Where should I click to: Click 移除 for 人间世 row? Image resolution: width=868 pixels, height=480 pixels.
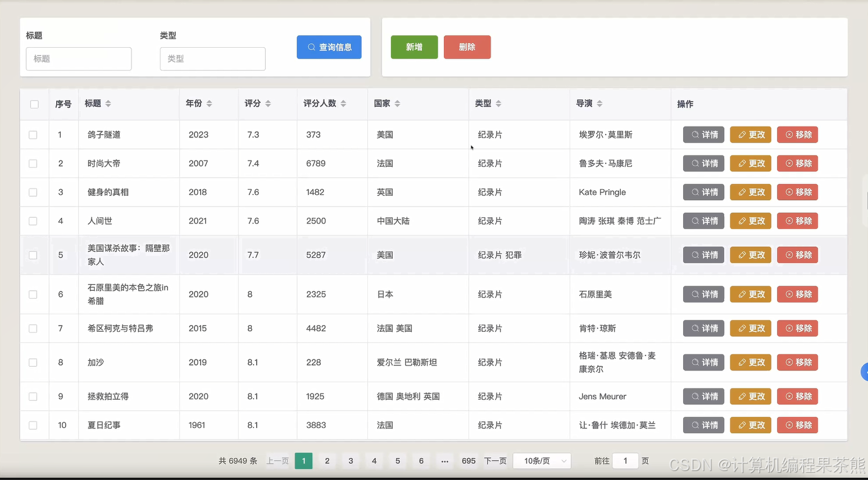pyautogui.click(x=797, y=221)
